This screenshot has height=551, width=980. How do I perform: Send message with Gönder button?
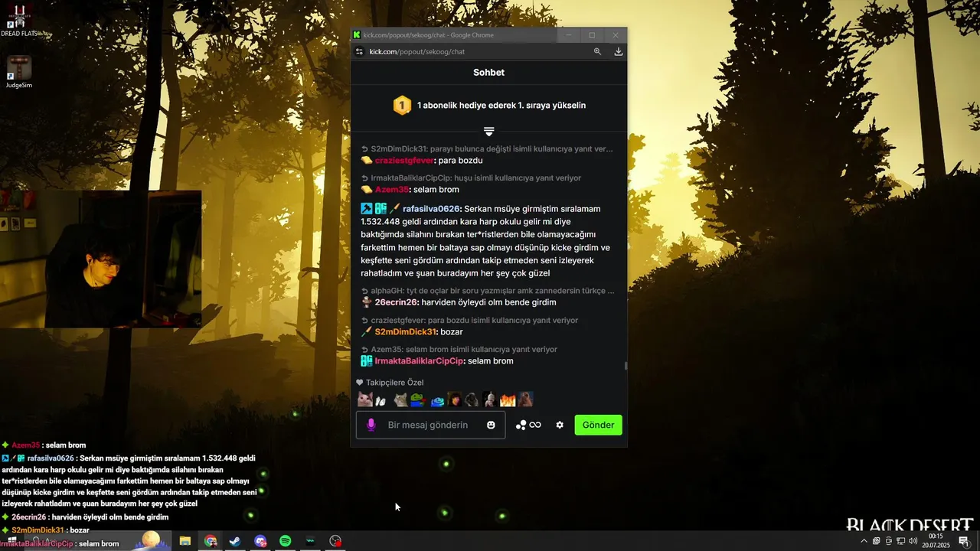pyautogui.click(x=598, y=425)
